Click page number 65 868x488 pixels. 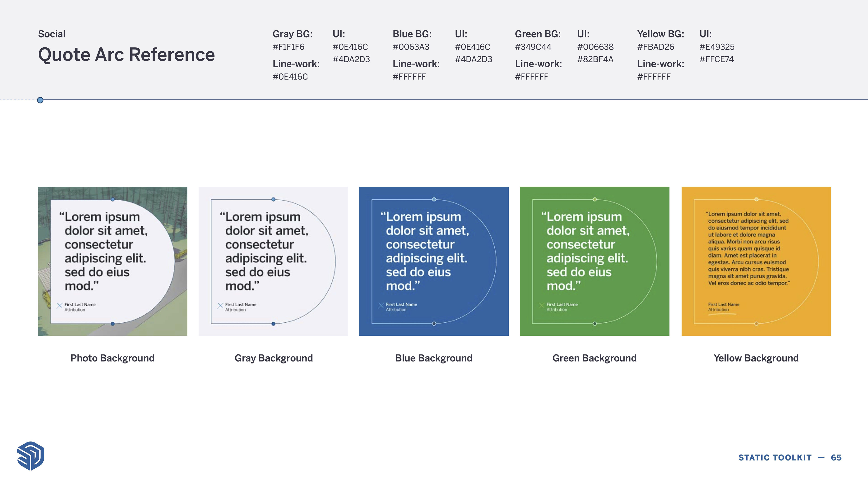836,458
